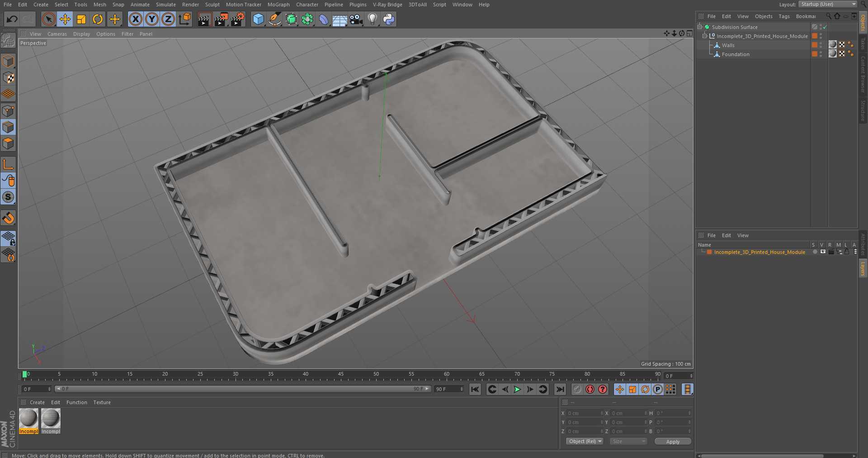Open the Layout Startup dropdown

pyautogui.click(x=827, y=4)
